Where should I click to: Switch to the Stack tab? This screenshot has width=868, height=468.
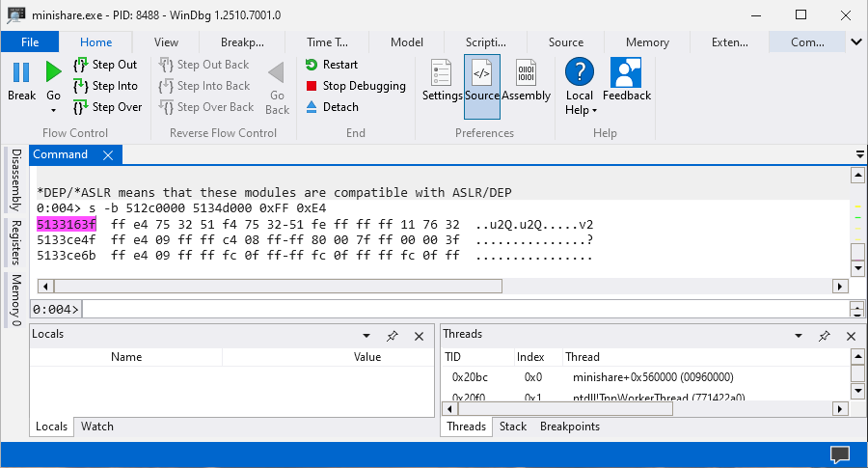pyautogui.click(x=513, y=427)
